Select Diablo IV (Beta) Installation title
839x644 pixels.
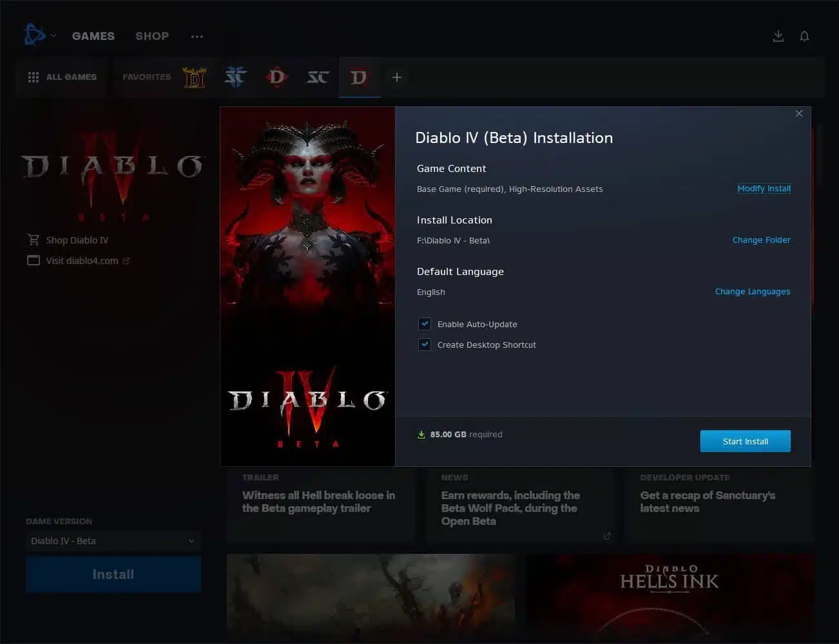click(514, 138)
